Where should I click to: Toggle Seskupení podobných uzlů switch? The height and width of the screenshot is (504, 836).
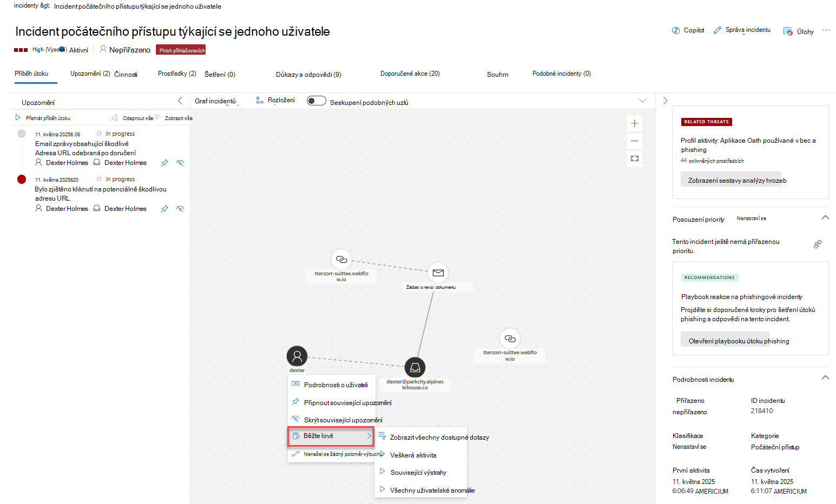point(317,101)
